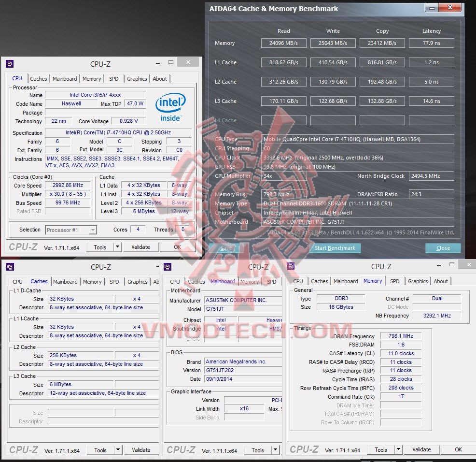The height and width of the screenshot is (462, 476).
Task: Click Tools button in Mainboard window
Action: pos(258,450)
